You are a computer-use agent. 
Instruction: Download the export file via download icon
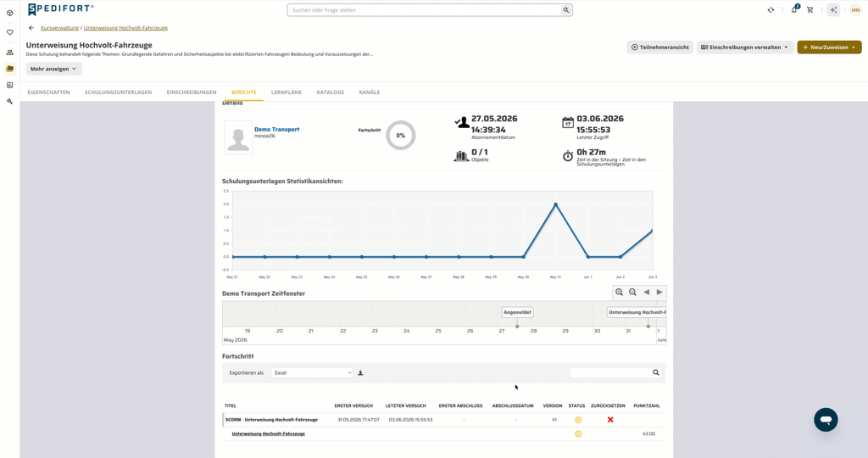coord(360,372)
